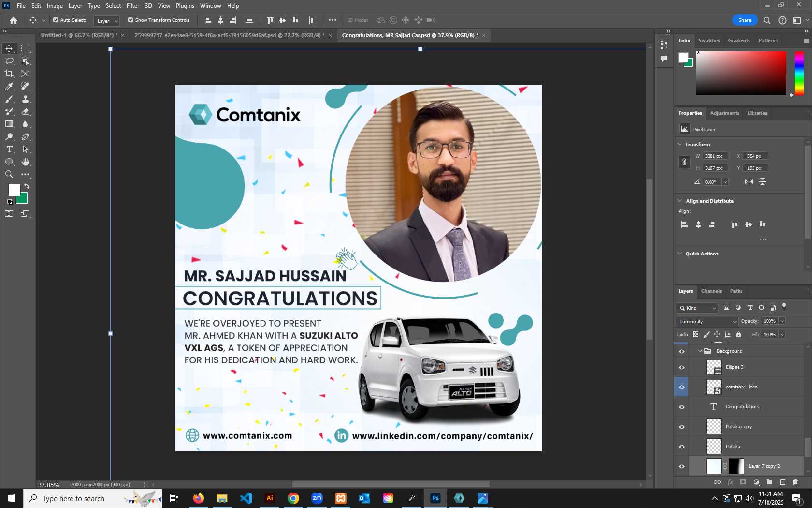This screenshot has width=812, height=508.
Task: Hide the Pataka copy layer
Action: coord(681,427)
